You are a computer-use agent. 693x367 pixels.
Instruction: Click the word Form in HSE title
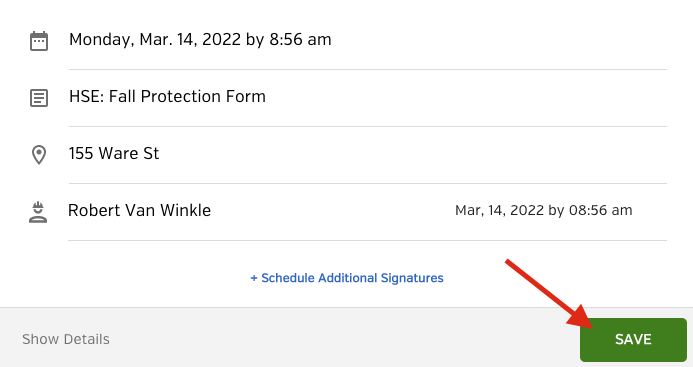(x=246, y=96)
